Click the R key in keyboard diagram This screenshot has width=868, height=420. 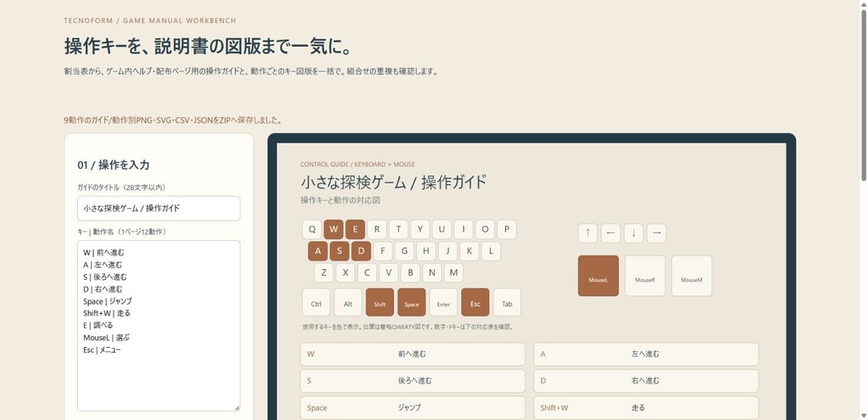coord(376,229)
